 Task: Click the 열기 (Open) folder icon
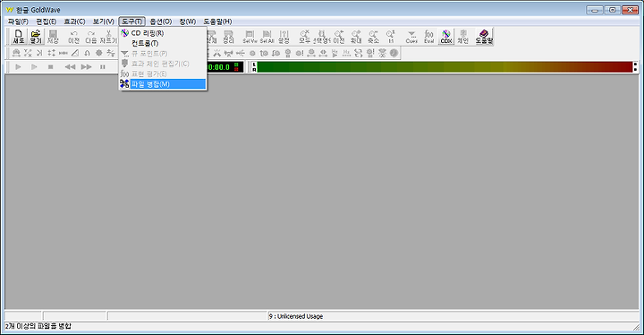[x=36, y=36]
